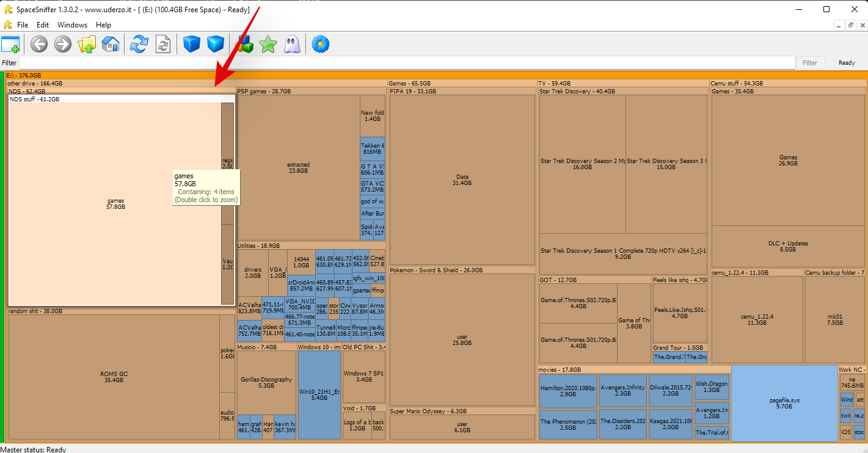Select the ROMS GC folder block
Screen dimensions: 868x453
(x=114, y=377)
